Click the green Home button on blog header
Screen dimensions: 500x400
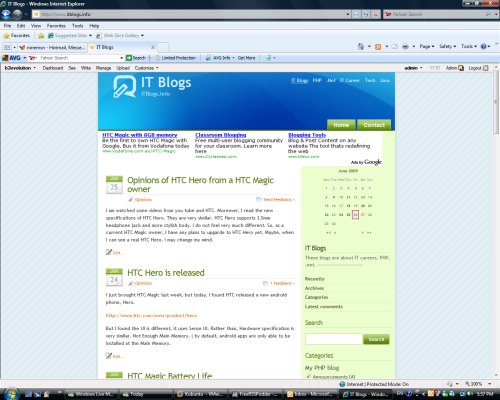tap(341, 125)
